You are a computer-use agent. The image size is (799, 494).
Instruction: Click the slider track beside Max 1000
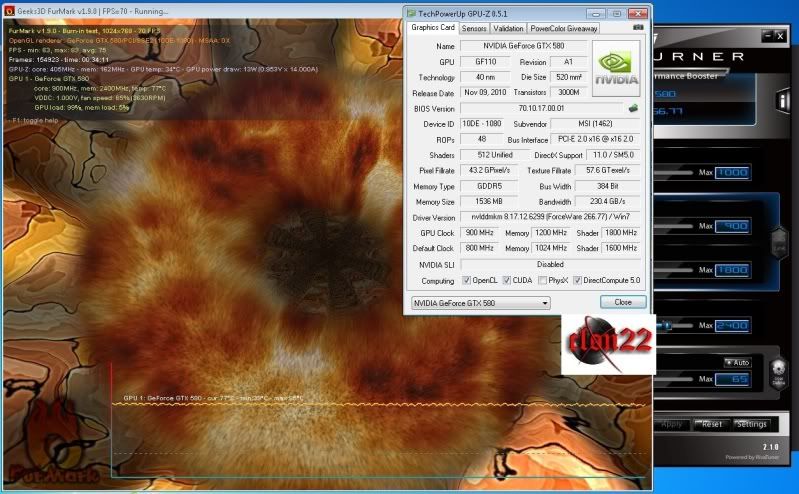pos(674,172)
